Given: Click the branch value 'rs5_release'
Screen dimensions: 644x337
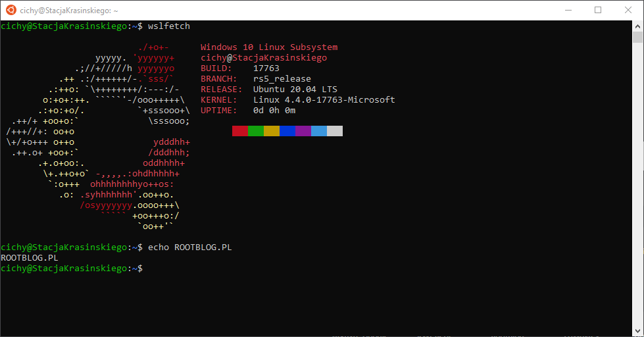Looking at the screenshot, I should click(x=282, y=79).
